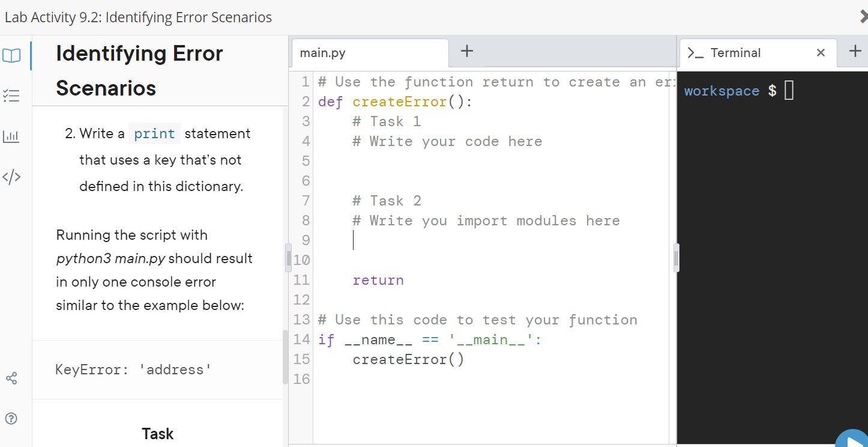
Task: Click '# Task 2' comment line
Action: 387,201
